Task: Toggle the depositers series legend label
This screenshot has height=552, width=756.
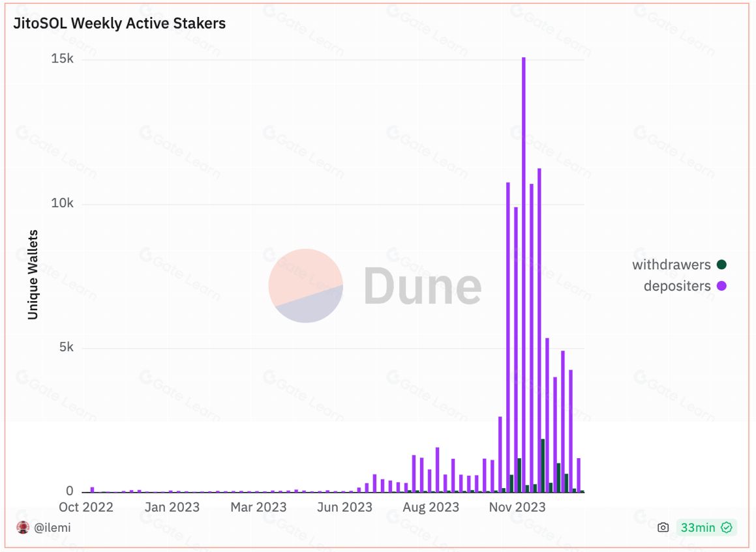Action: [677, 285]
